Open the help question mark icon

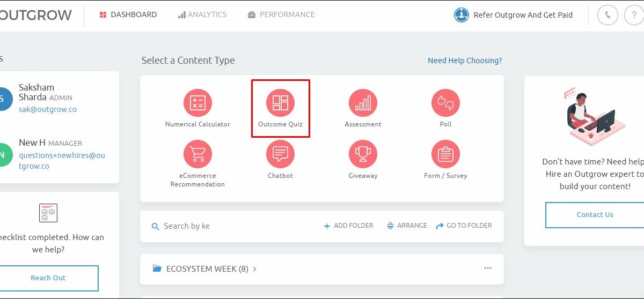634,15
